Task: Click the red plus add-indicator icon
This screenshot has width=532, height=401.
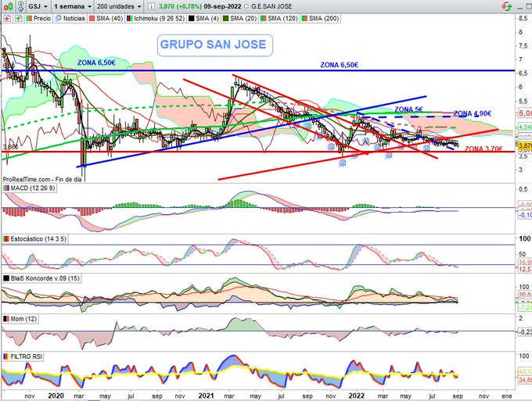Action: (7, 19)
